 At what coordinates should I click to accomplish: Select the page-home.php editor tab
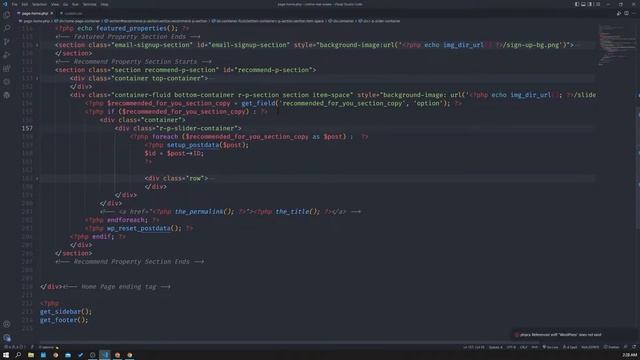(35, 13)
